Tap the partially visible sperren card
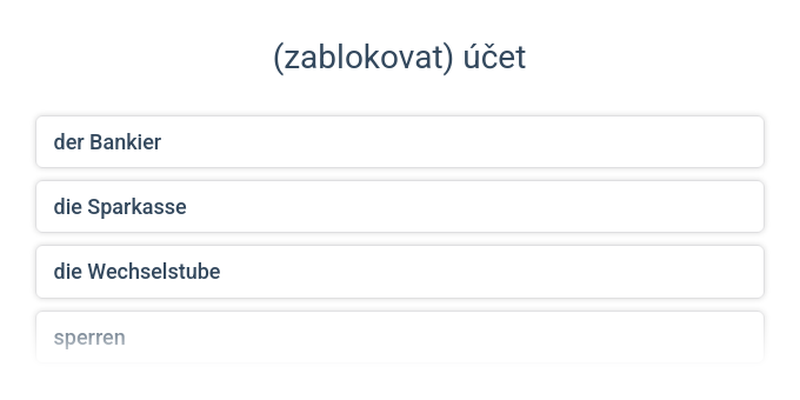 400,337
